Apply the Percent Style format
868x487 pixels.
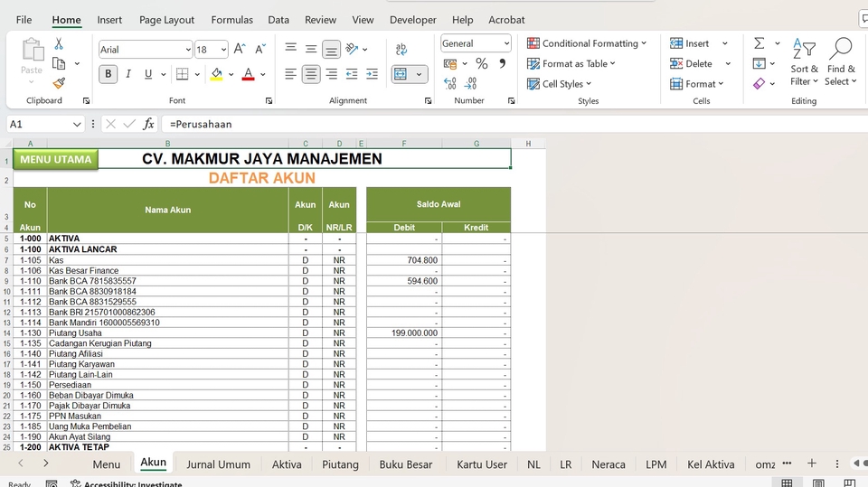pyautogui.click(x=482, y=63)
